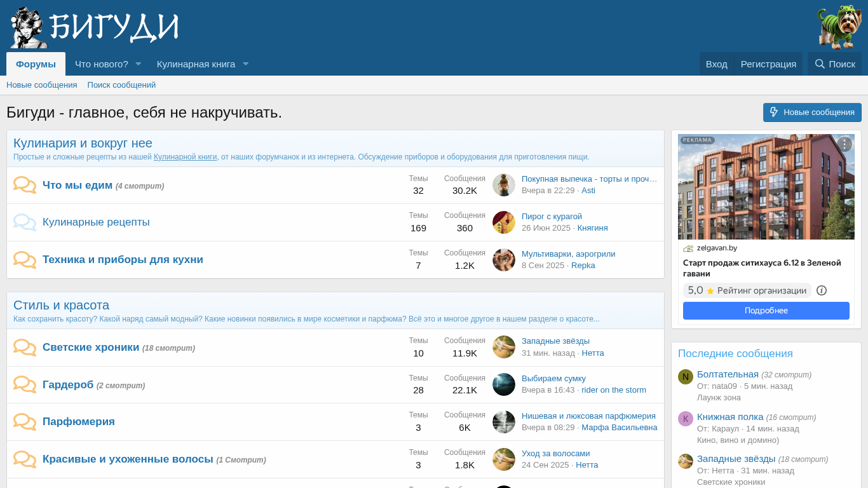Image resolution: width=868 pixels, height=488 pixels.
Task: Click the ad rating info icon
Action: 821,290
